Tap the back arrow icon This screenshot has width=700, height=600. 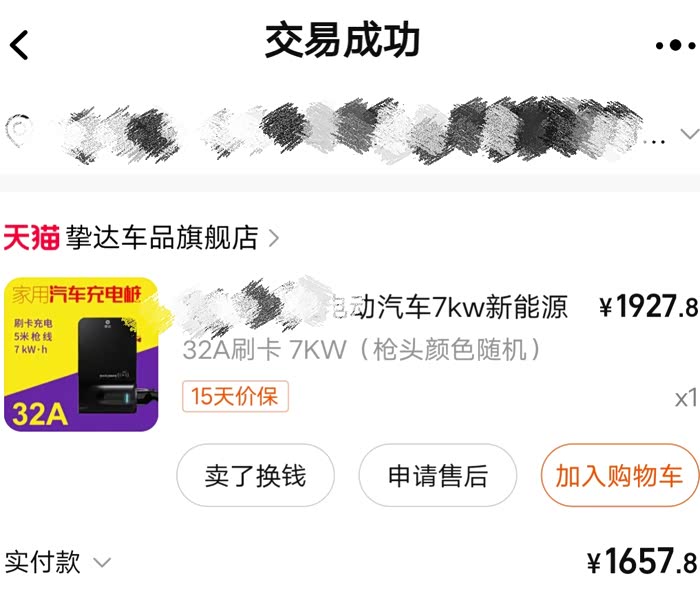(19, 45)
